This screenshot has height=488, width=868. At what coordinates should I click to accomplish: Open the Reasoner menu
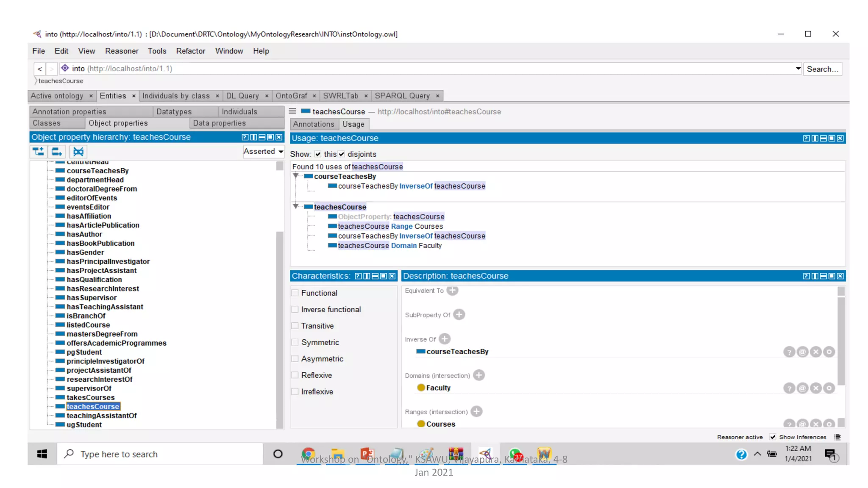click(122, 51)
